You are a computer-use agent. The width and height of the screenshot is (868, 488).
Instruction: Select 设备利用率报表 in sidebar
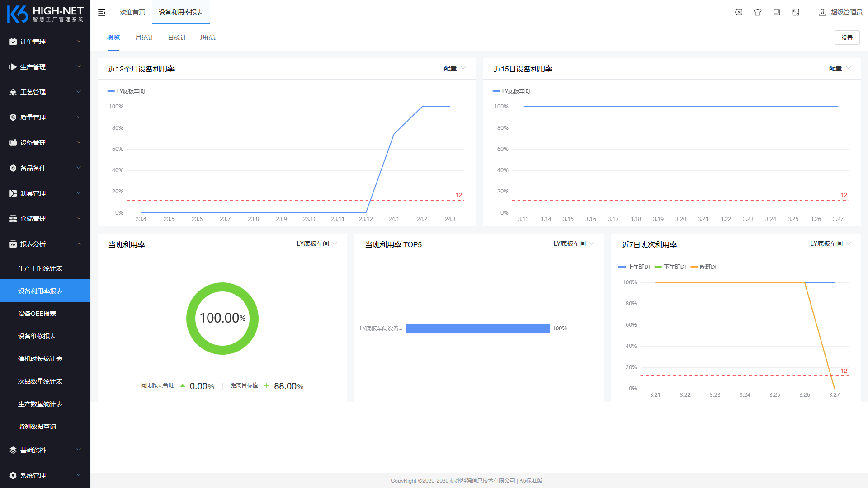[x=45, y=291]
